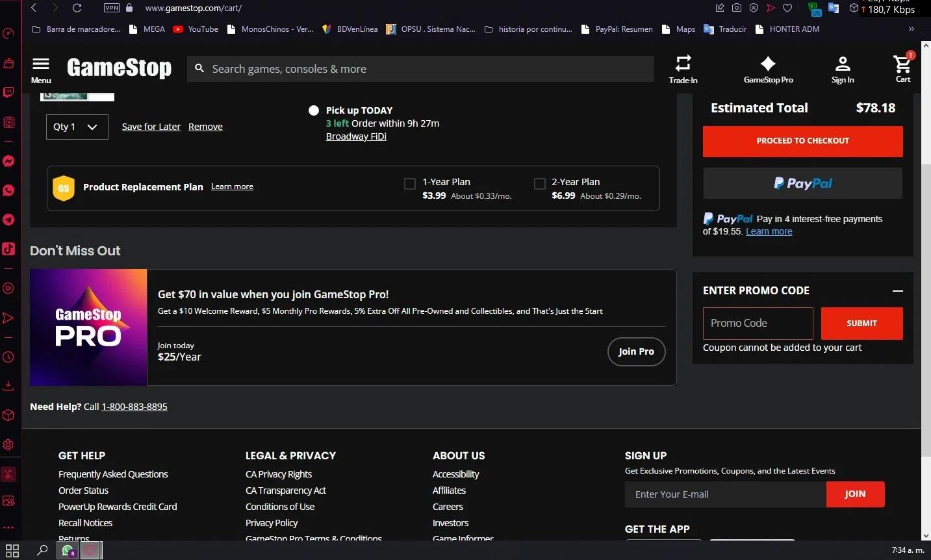
Task: Open Frequently Asked Questions link
Action: pyautogui.click(x=113, y=474)
